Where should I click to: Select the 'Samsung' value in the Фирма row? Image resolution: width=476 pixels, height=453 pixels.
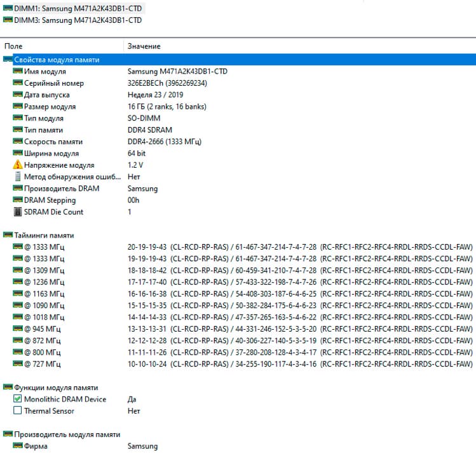pos(142,446)
